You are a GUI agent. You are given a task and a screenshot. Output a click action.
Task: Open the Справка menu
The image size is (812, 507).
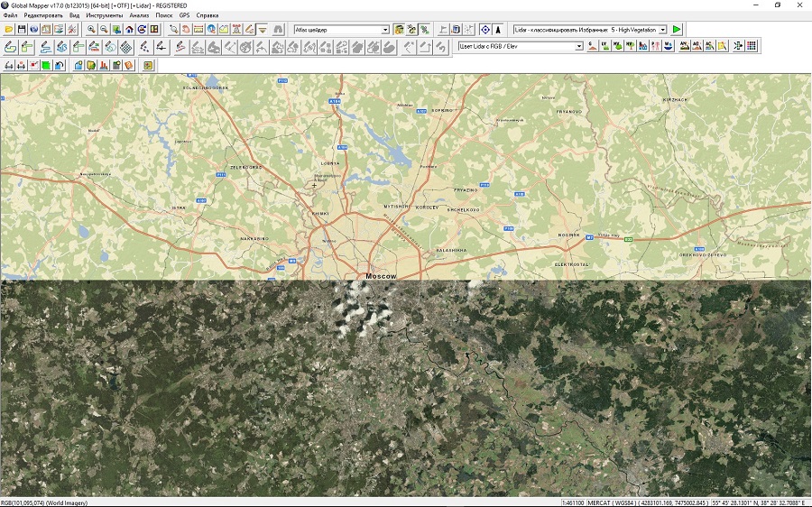pyautogui.click(x=207, y=15)
